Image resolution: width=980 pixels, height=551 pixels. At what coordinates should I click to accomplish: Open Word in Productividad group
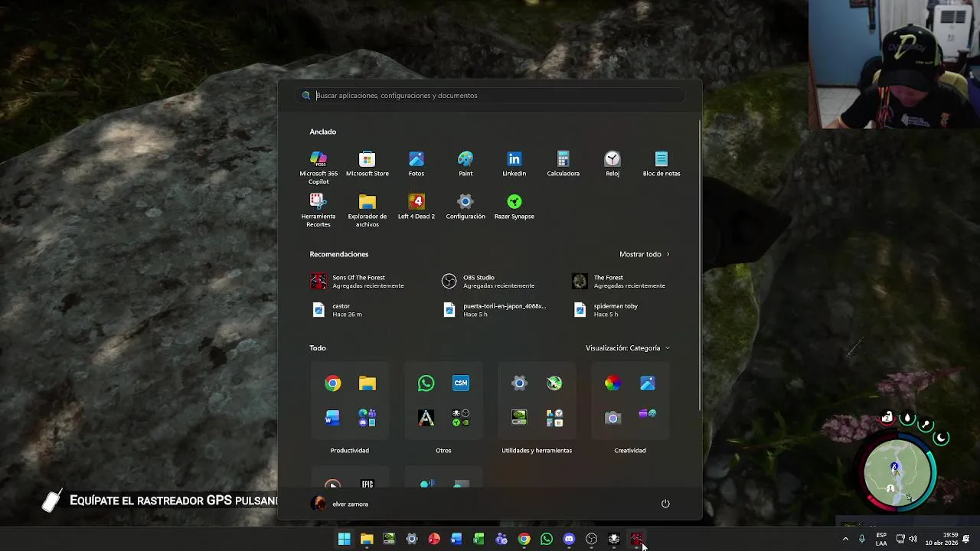332,418
